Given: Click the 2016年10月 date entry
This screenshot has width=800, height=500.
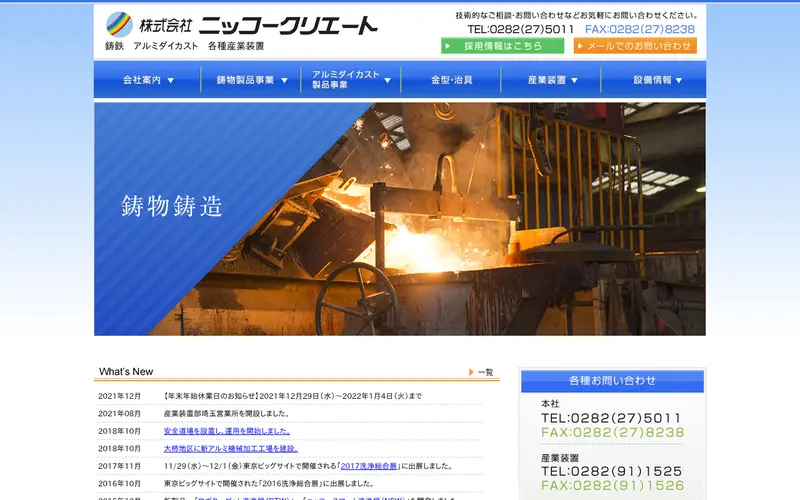Looking at the screenshot, I should click(x=119, y=483).
